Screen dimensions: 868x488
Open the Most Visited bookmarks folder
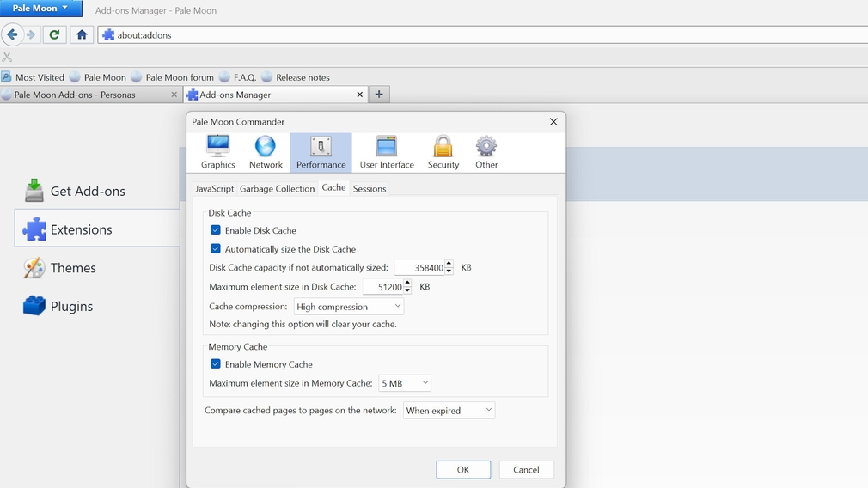click(x=33, y=77)
